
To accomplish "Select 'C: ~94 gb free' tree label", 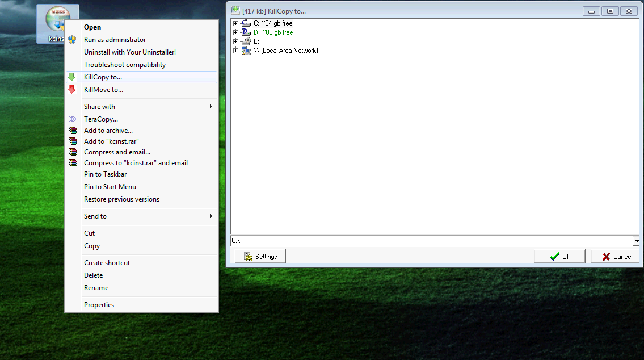I will pos(273,23).
